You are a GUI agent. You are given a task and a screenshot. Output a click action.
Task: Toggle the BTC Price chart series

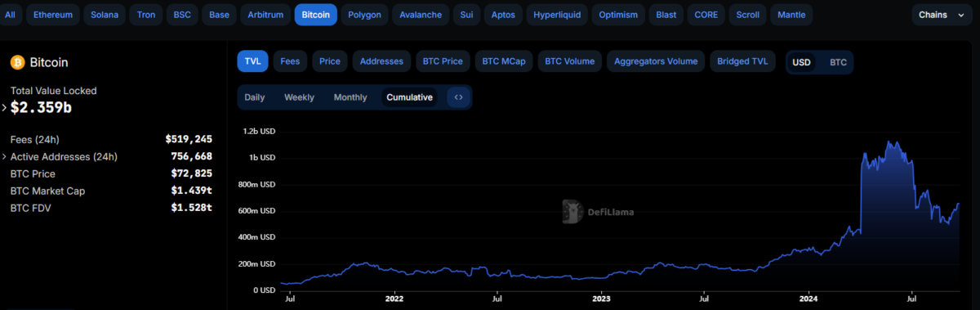(x=443, y=61)
